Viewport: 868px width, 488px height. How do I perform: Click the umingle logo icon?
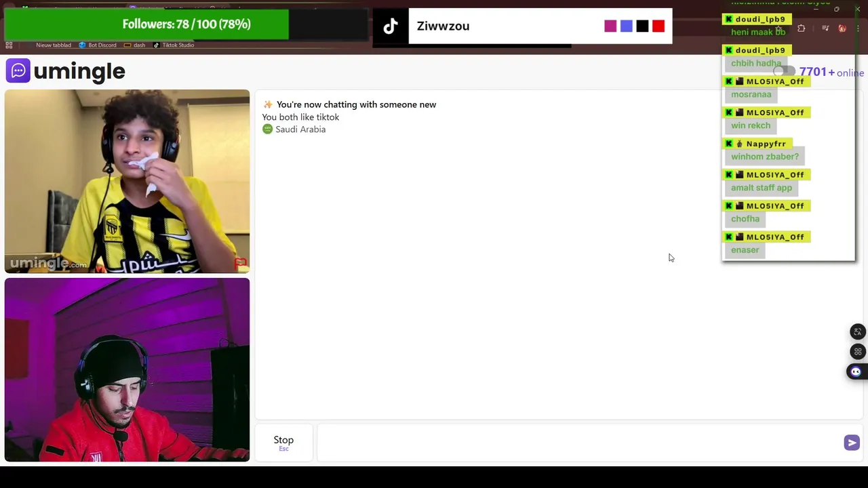(x=18, y=70)
